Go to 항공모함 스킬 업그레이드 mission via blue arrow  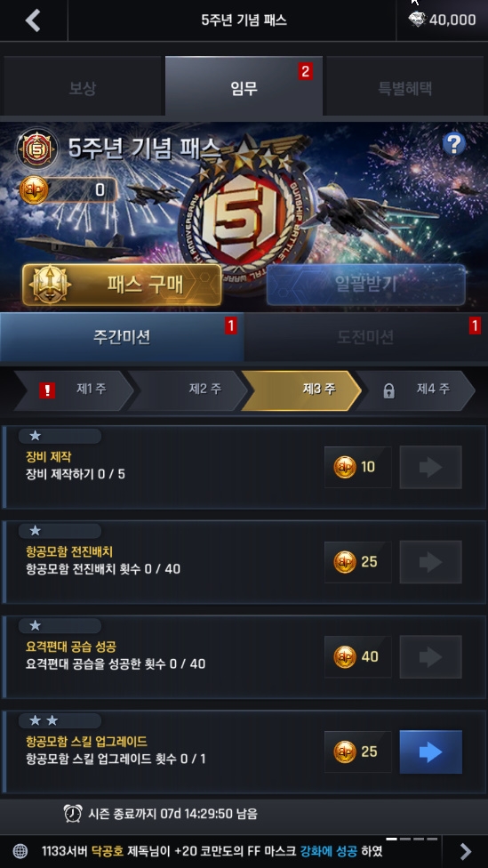point(430,751)
